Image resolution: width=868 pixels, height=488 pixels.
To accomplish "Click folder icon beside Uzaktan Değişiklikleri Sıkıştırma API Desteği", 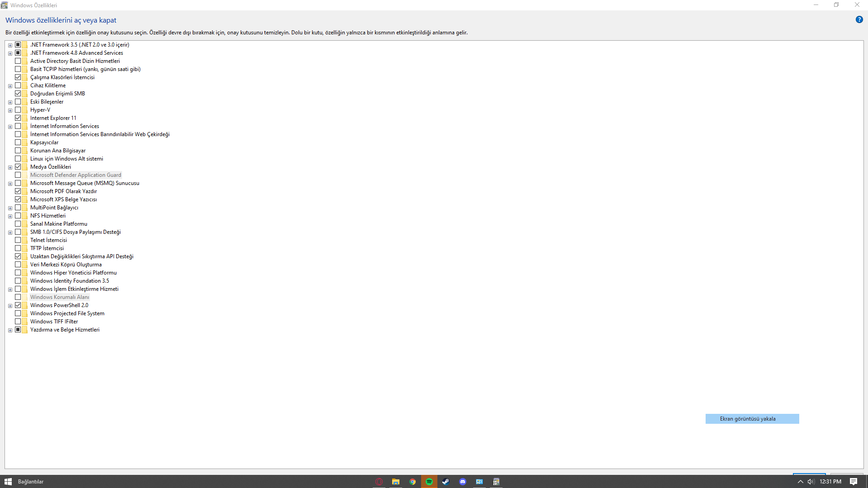I will (x=24, y=256).
